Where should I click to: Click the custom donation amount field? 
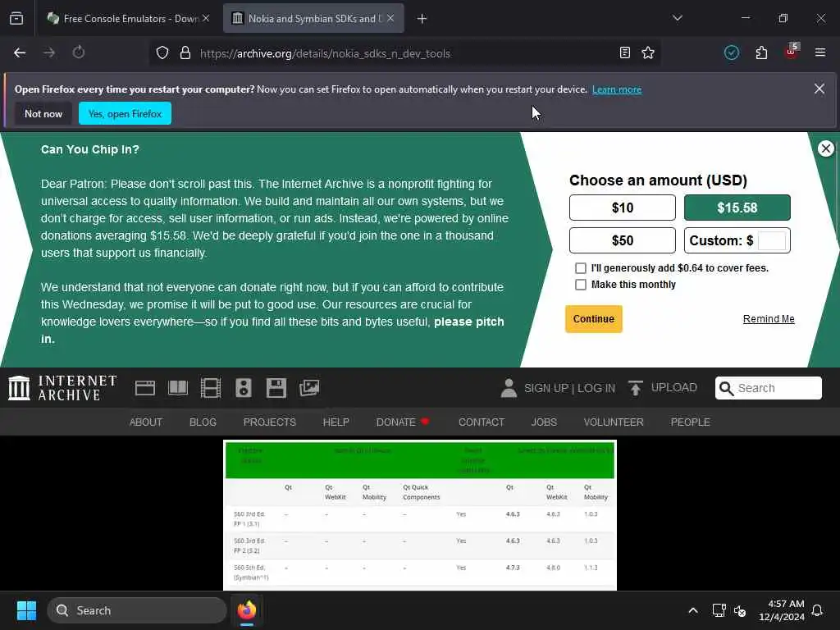click(x=772, y=240)
